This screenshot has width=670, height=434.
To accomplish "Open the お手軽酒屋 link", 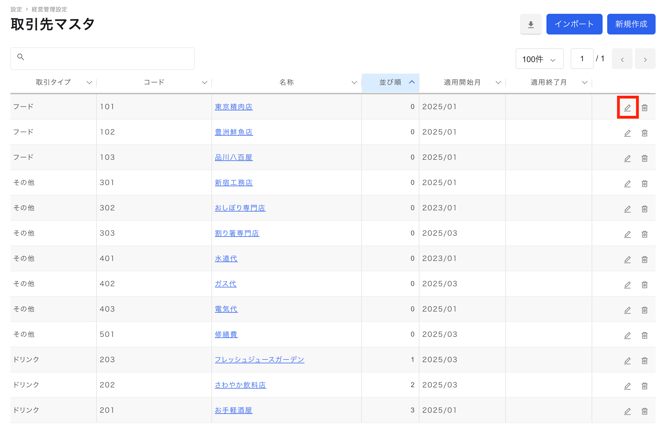I will 233,410.
